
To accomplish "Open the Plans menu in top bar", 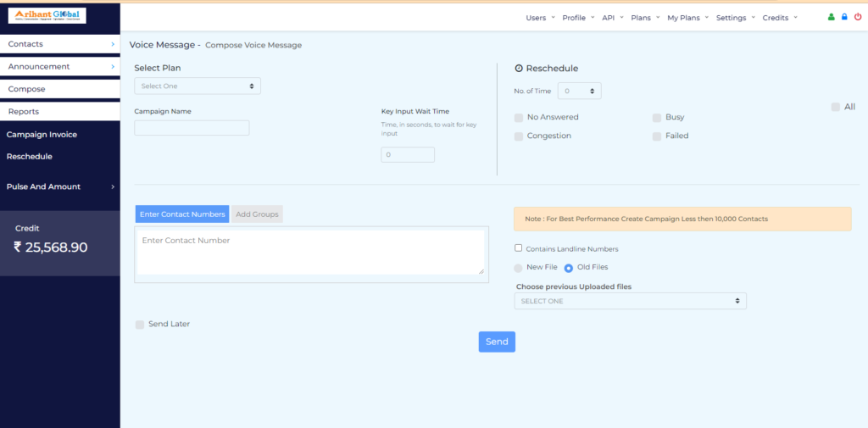I will (645, 18).
